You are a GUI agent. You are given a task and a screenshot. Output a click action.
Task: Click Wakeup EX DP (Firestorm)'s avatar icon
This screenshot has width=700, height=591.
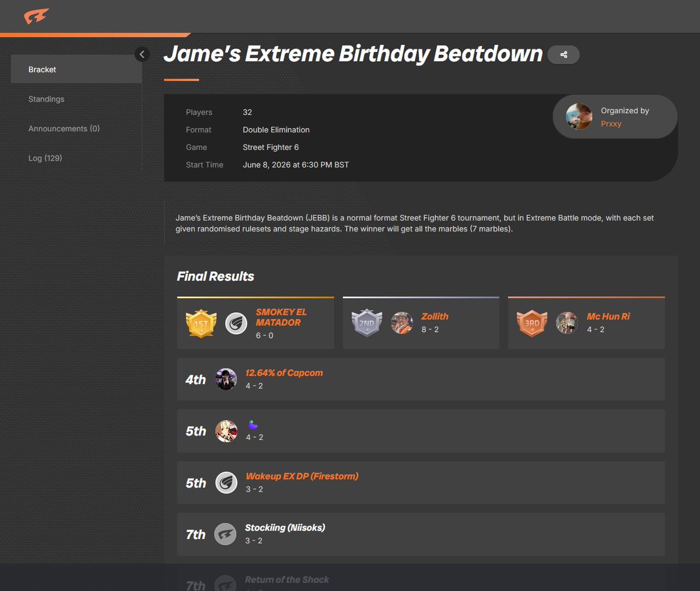[226, 482]
